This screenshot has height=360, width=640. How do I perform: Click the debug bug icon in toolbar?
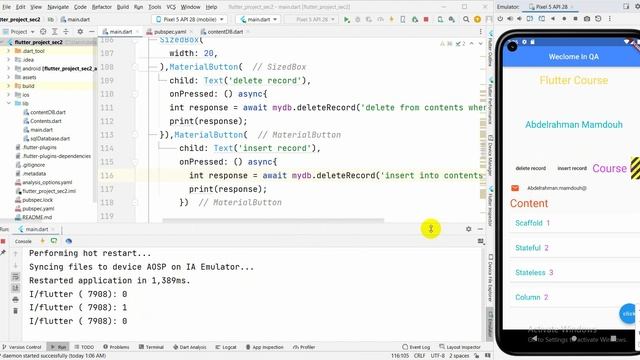coord(358,19)
